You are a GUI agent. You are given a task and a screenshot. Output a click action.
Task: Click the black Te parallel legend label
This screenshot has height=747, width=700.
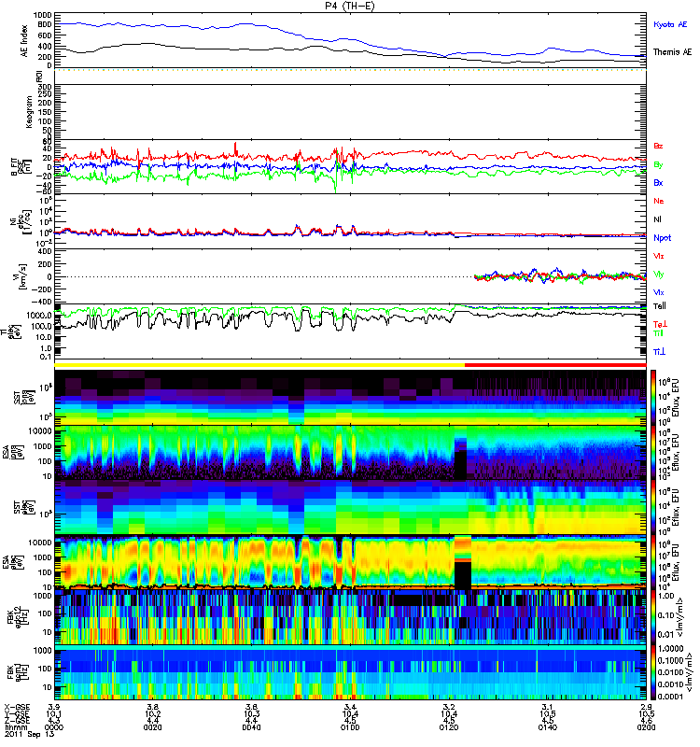click(659, 305)
